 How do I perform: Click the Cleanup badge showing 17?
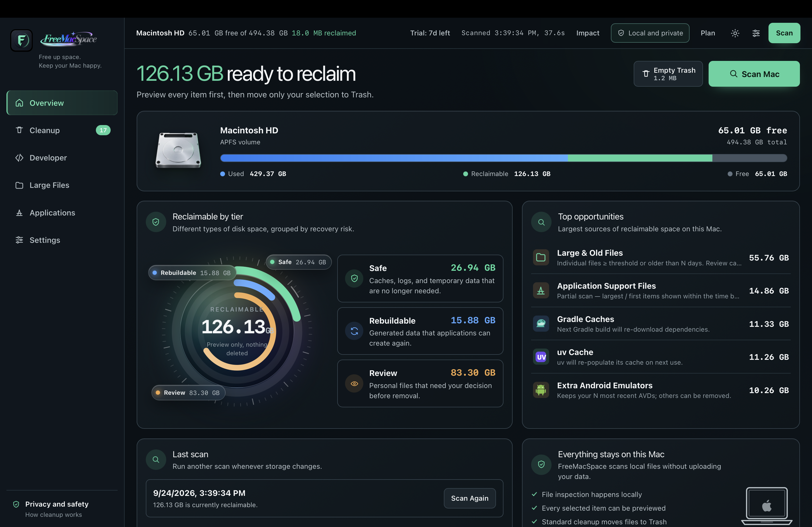tap(103, 130)
